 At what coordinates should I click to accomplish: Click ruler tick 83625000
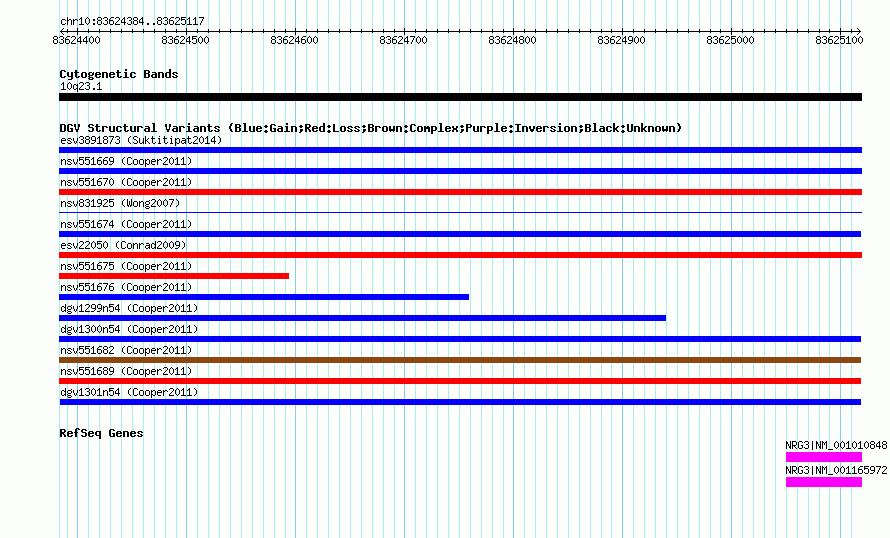tap(730, 40)
